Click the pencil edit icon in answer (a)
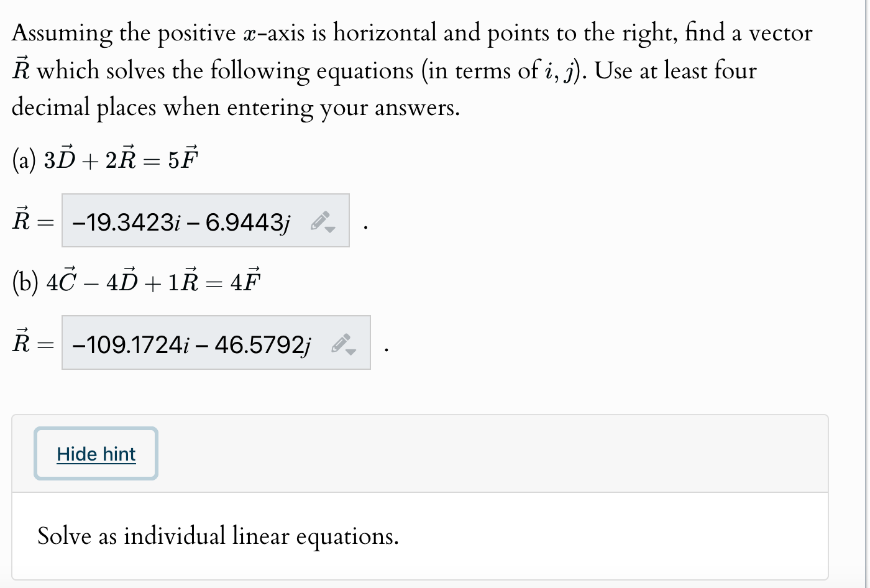Image resolution: width=870 pixels, height=588 pixels. point(319,221)
